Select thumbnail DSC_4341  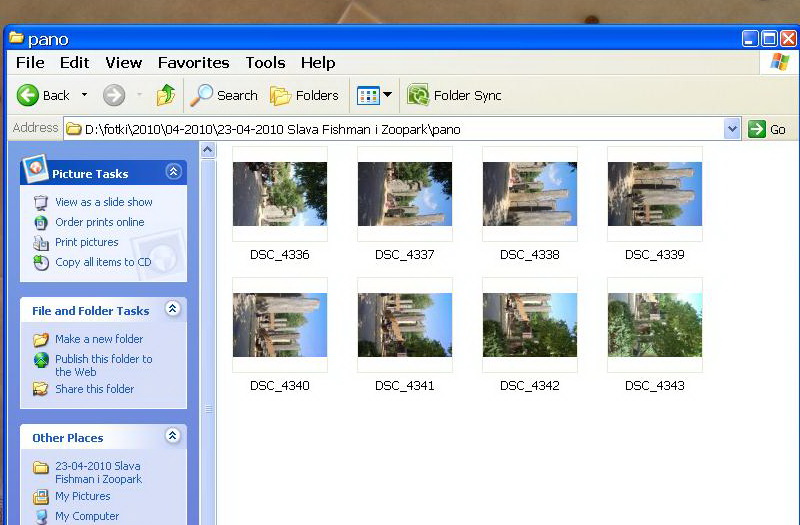[x=405, y=325]
